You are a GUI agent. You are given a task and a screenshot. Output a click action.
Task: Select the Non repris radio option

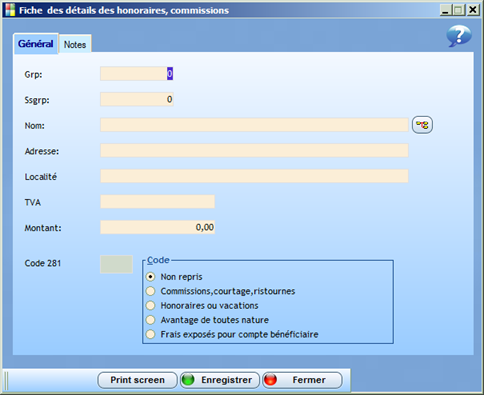tap(151, 277)
